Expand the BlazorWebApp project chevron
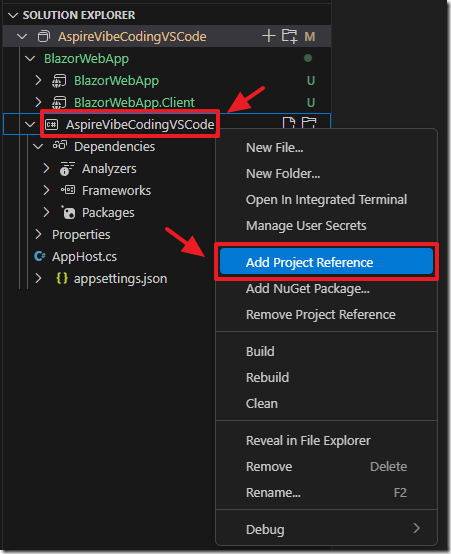 [x=38, y=81]
